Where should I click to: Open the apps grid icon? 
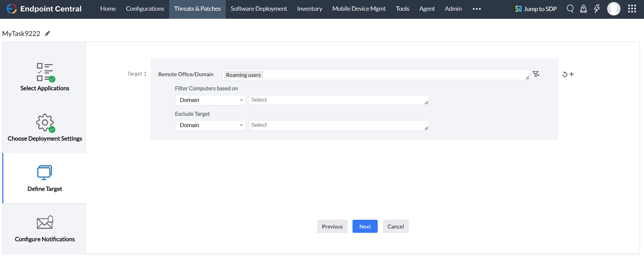coord(632,9)
